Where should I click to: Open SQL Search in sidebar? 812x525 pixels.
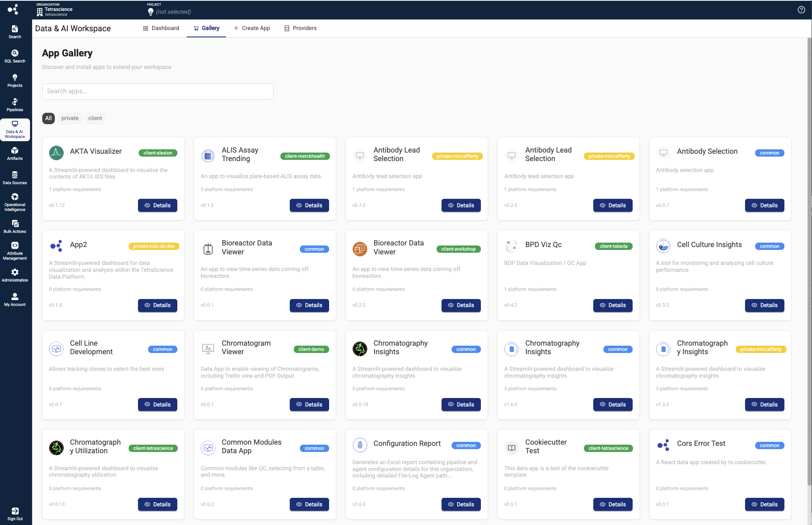(15, 56)
